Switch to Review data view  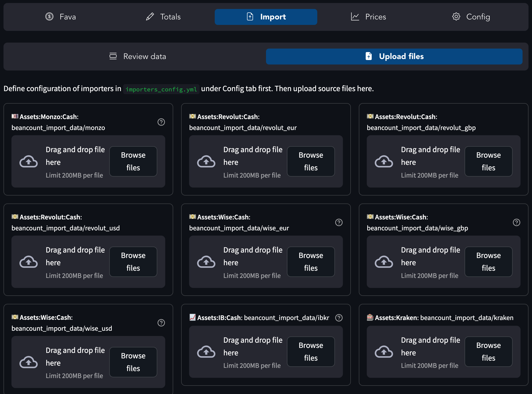[x=138, y=56]
